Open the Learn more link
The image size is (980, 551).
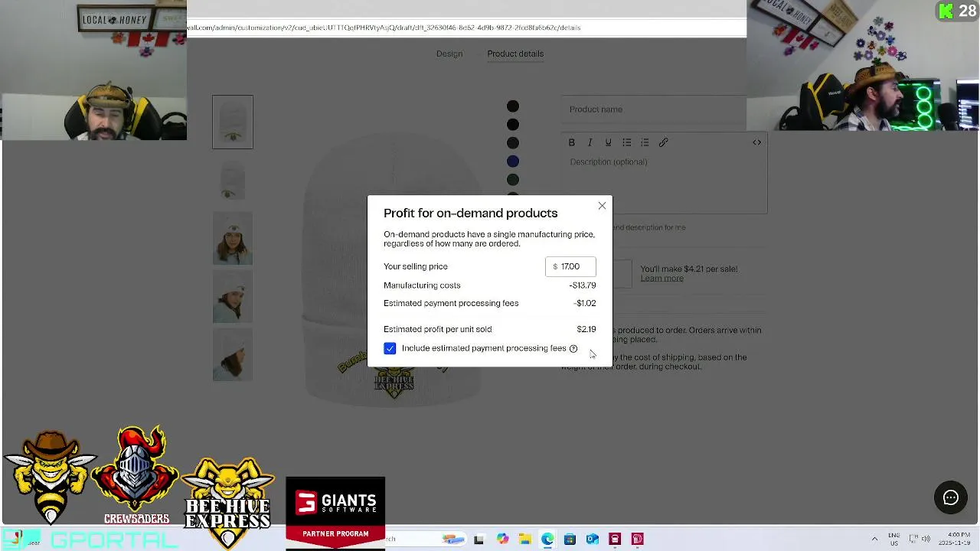(661, 279)
